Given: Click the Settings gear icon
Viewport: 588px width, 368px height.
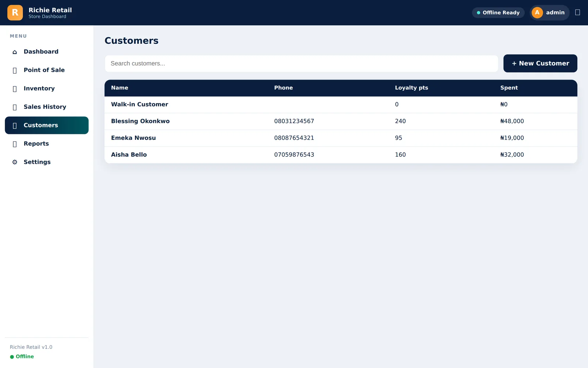Looking at the screenshot, I should [x=15, y=162].
